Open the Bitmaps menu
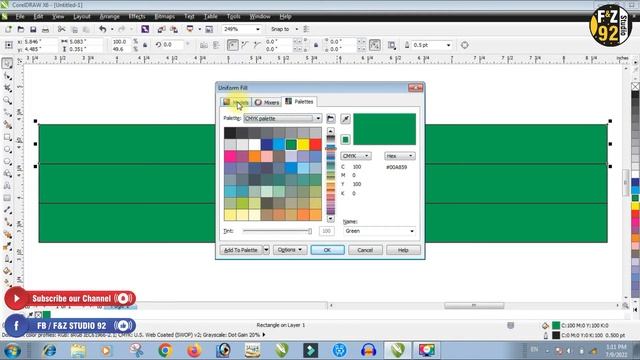 pos(164,16)
